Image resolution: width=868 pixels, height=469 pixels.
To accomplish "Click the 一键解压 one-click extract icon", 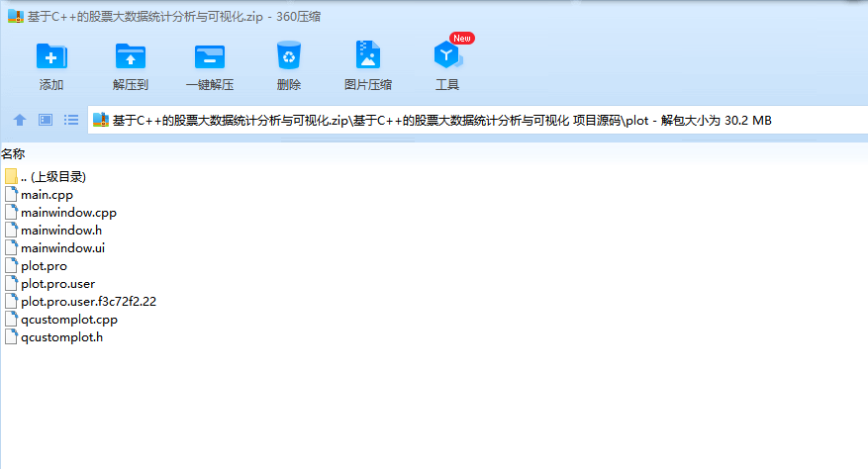I will pos(210,56).
